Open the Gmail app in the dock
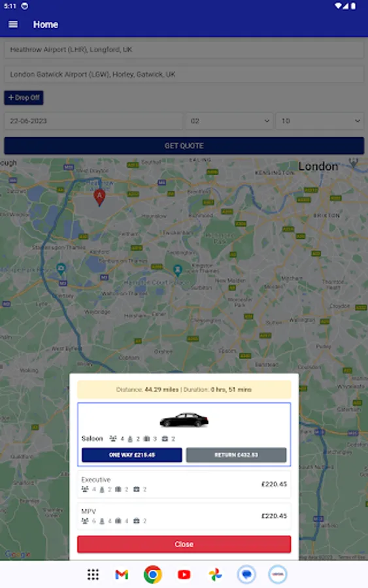This screenshot has width=368, height=588. coord(122,574)
